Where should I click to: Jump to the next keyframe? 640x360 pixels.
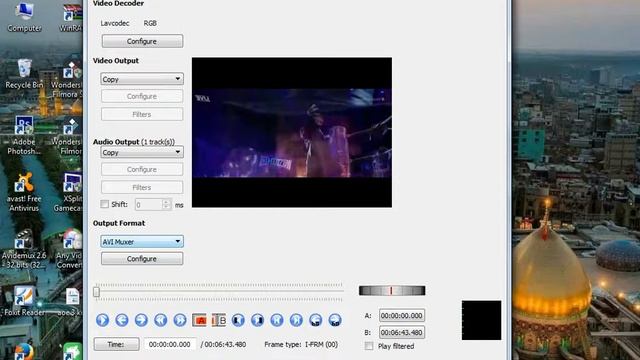pos(180,320)
